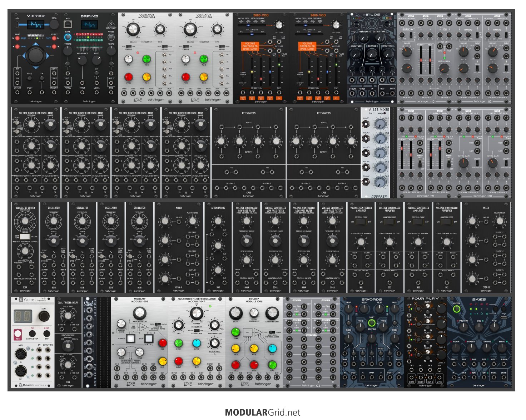Click the COUPLING MODE knob on the 911A delay
This screenshot has width=526, height=420.
68,345
